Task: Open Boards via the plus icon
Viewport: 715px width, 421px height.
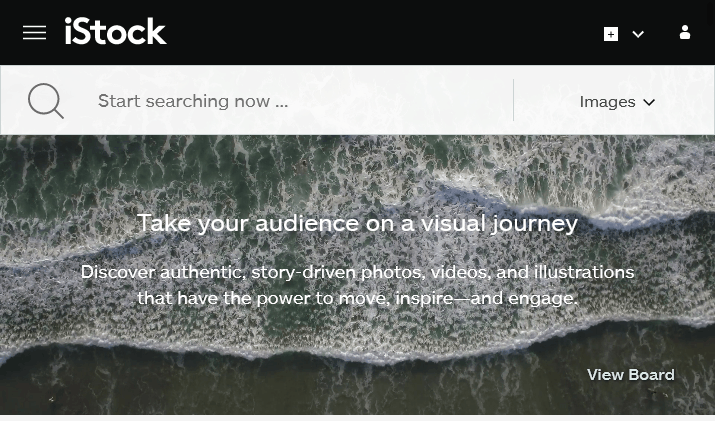Action: pyautogui.click(x=611, y=34)
